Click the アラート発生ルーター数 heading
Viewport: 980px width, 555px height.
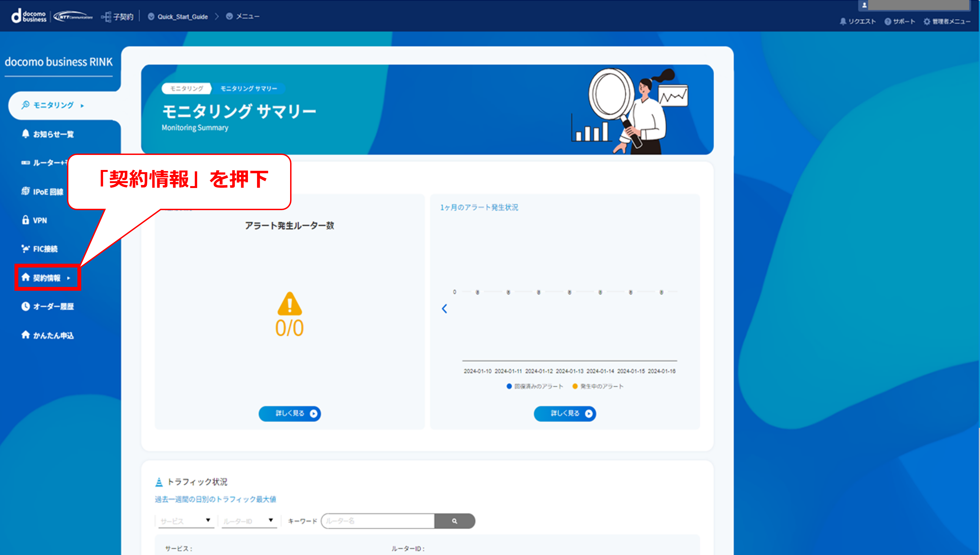click(289, 226)
